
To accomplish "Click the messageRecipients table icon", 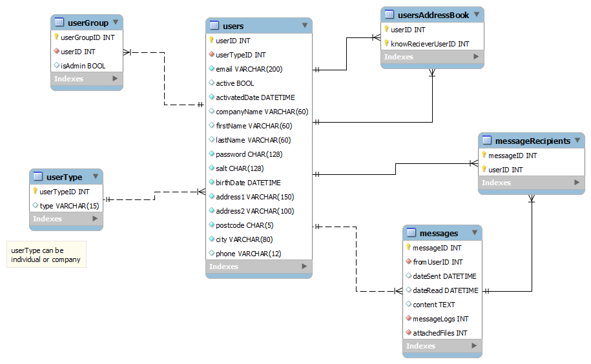I will click(x=487, y=141).
